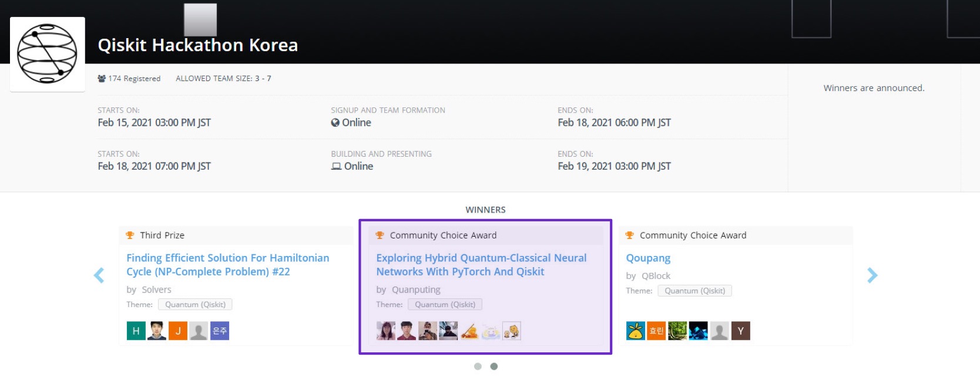
Task: Click the registered participants people icon
Action: (102, 79)
